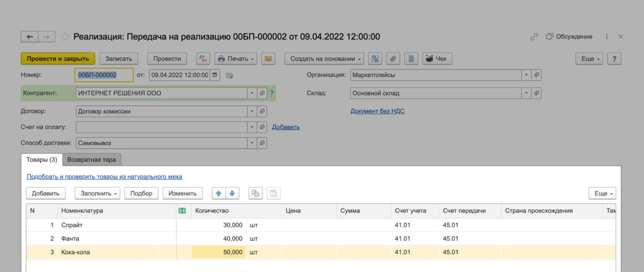Screen dimensions: 644x272
Task: Open the help question mark button
Action: (x=614, y=59)
